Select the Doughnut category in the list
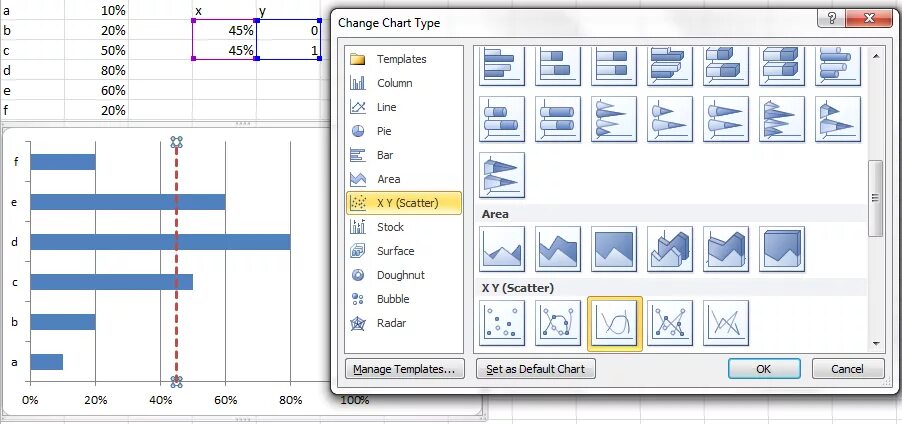 (400, 275)
